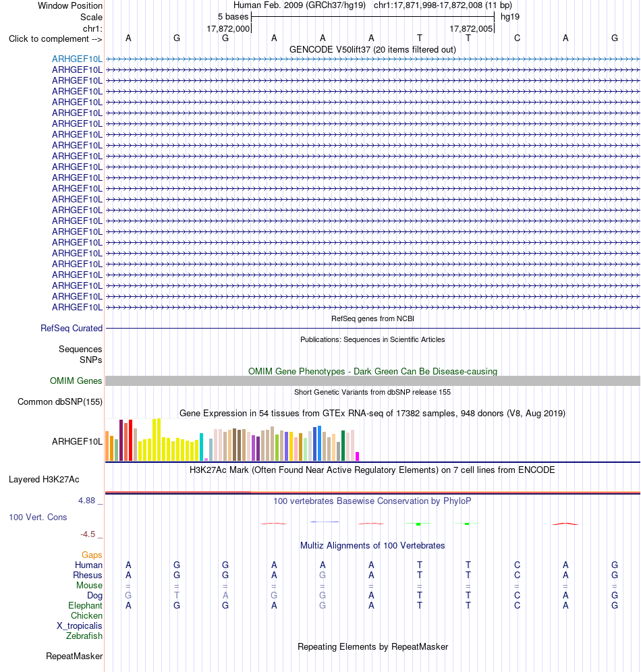
Task: Click the magenta bar ending the GTEx chart
Action: click(358, 456)
